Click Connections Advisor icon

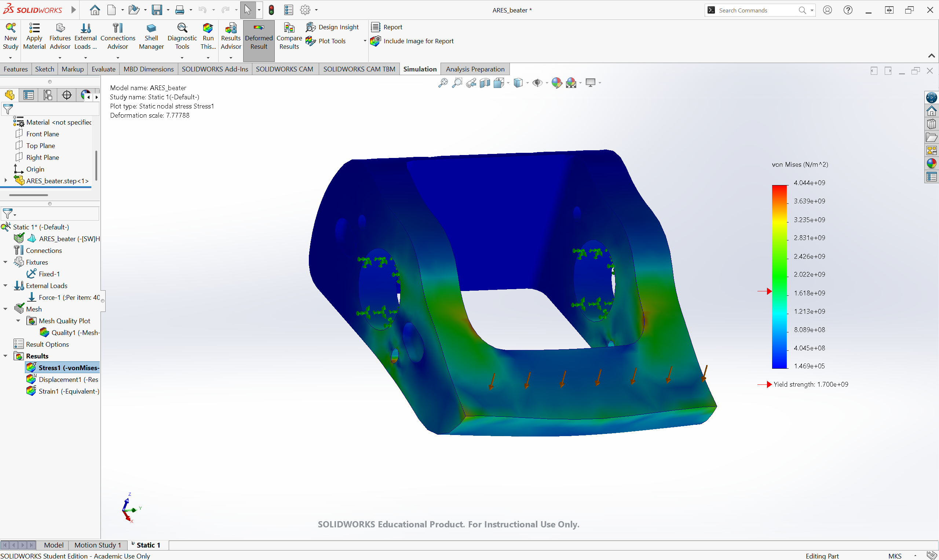[117, 36]
